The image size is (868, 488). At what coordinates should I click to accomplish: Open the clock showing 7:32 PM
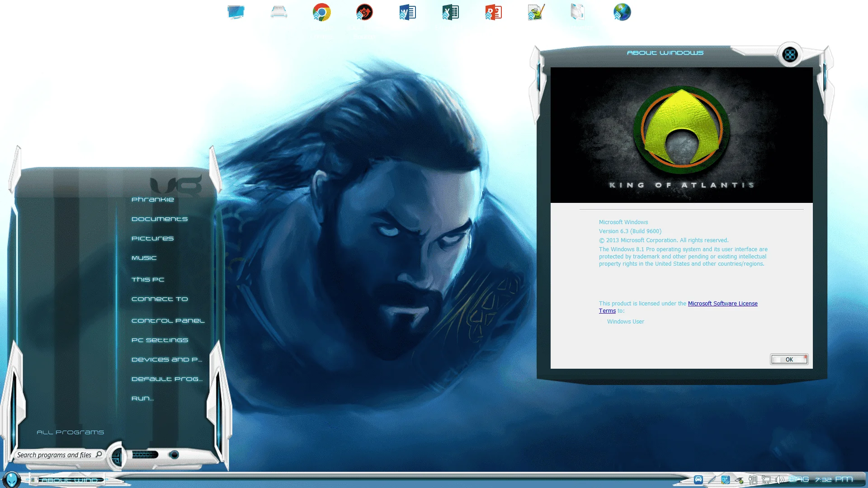[834, 479]
